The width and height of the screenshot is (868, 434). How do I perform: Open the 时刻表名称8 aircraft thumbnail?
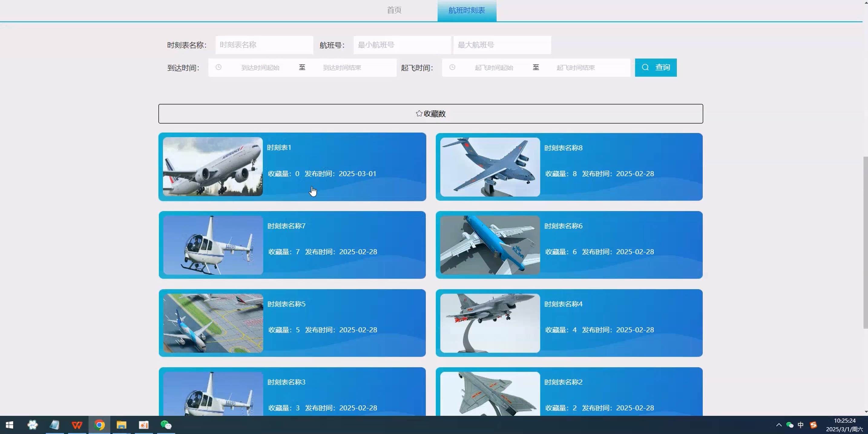pos(490,167)
